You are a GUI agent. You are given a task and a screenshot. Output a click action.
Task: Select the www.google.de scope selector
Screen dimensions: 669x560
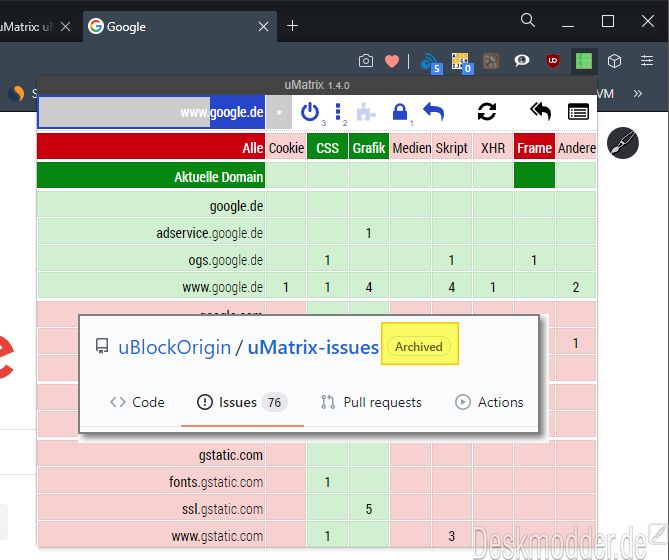tap(151, 112)
